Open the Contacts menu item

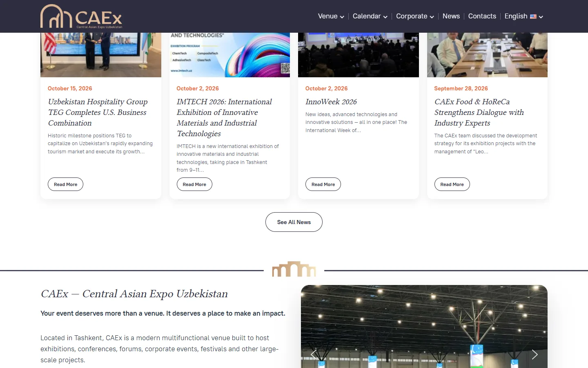tap(482, 16)
